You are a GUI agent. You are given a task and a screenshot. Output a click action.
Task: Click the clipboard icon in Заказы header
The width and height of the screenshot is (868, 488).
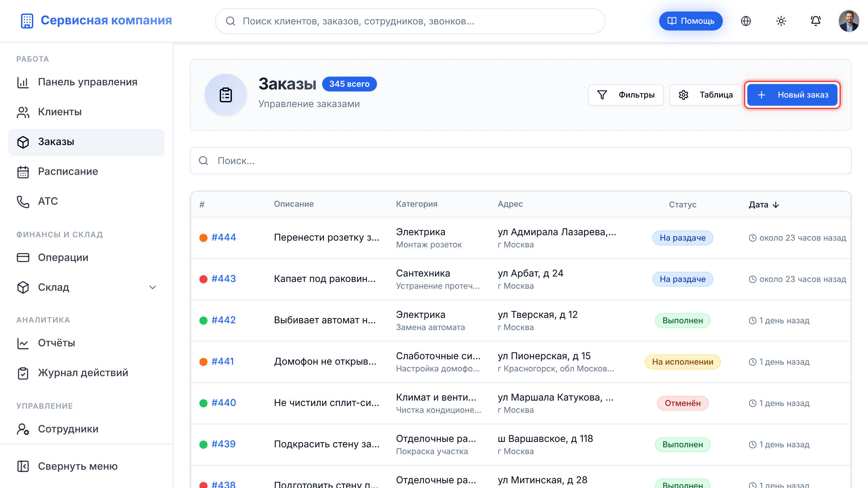click(226, 95)
